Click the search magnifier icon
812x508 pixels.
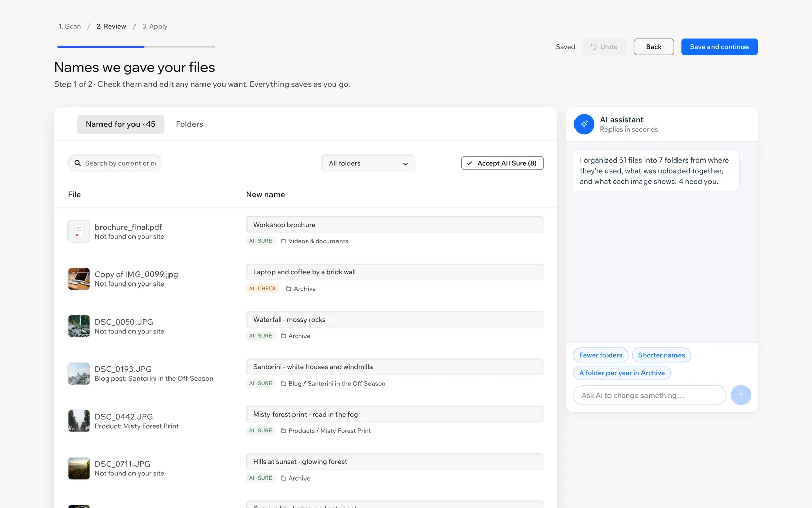click(x=78, y=163)
